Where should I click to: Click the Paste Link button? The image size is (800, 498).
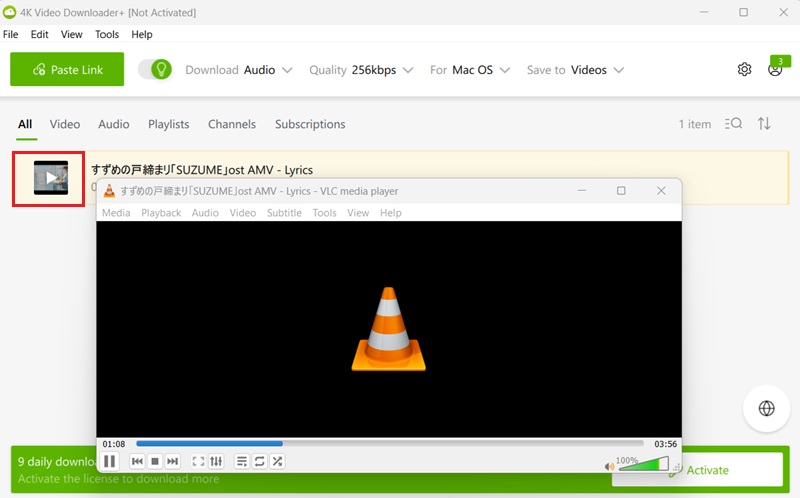[x=67, y=70]
